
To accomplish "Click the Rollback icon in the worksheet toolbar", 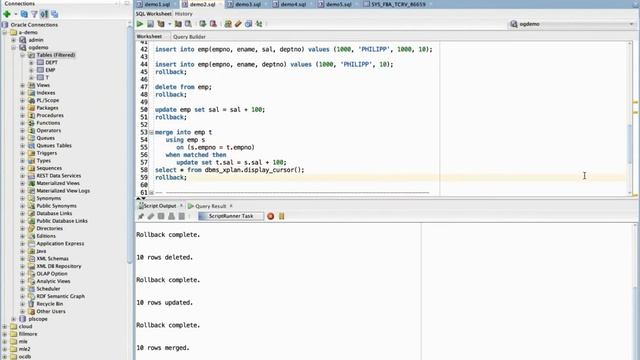I will [x=213, y=24].
